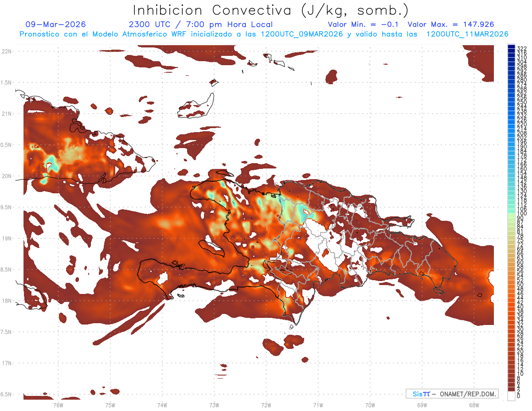Image resolution: width=532 pixels, height=411 pixels.
Task: Click the '70W' longitude label
Action: pos(370,405)
